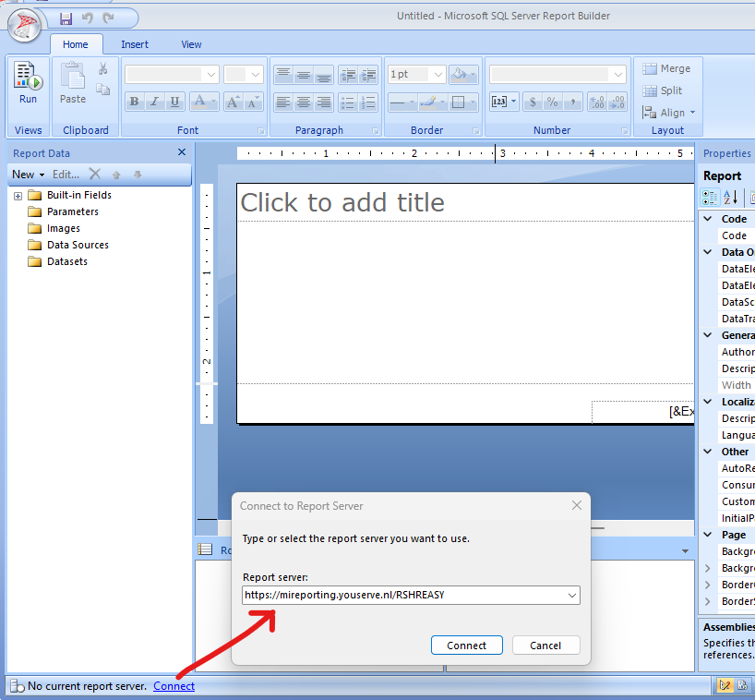
Task: Click the Connect link in status bar
Action: (174, 686)
